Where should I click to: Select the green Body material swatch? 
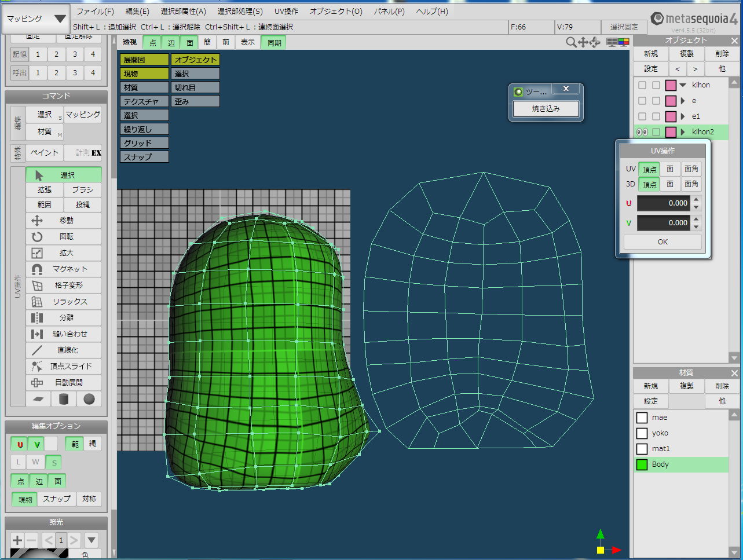point(642,464)
